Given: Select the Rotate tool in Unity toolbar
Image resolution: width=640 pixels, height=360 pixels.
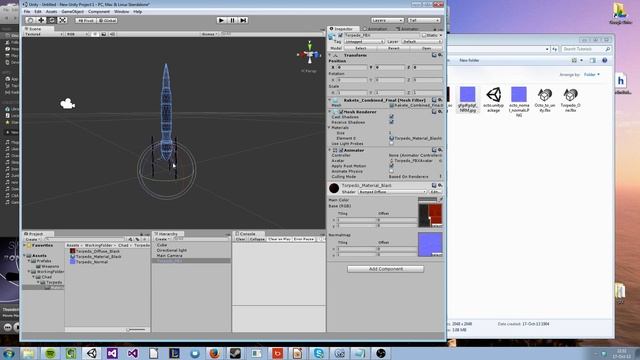Looking at the screenshot, I should pyautogui.click(x=52, y=20).
